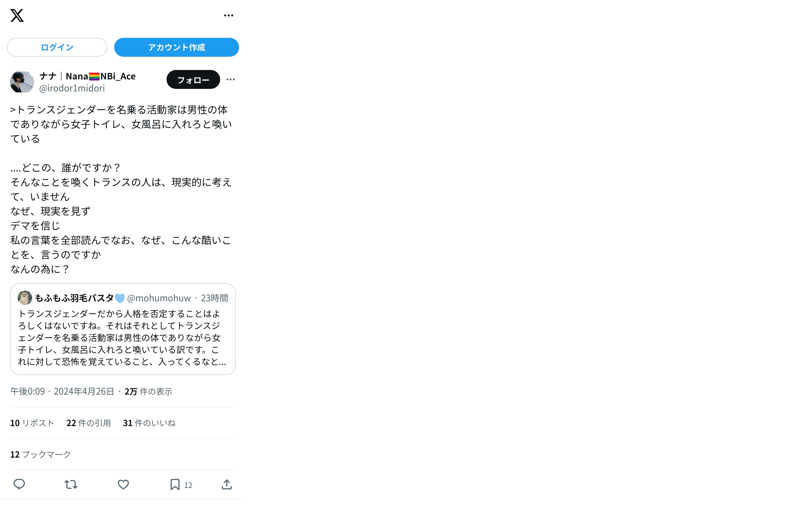This screenshot has width=810, height=532.
Task: View the 31 件のいいね list
Action: point(149,423)
